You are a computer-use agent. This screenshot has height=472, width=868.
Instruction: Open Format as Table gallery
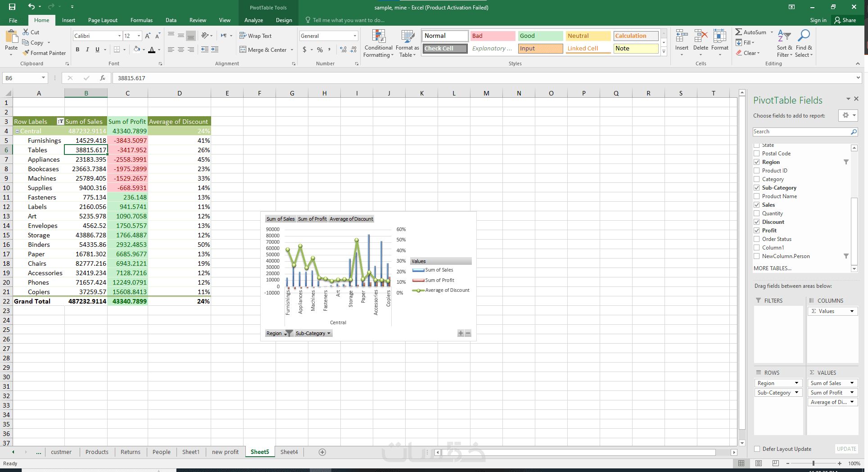point(407,44)
